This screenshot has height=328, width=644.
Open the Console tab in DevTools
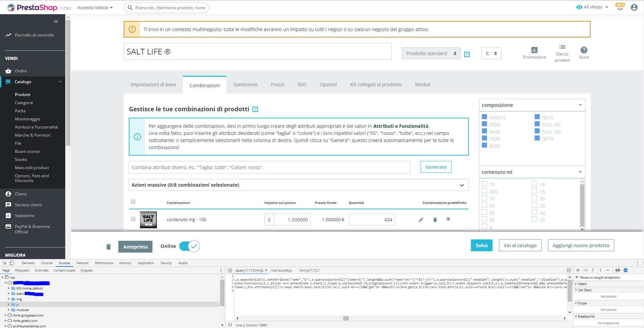[x=47, y=263]
